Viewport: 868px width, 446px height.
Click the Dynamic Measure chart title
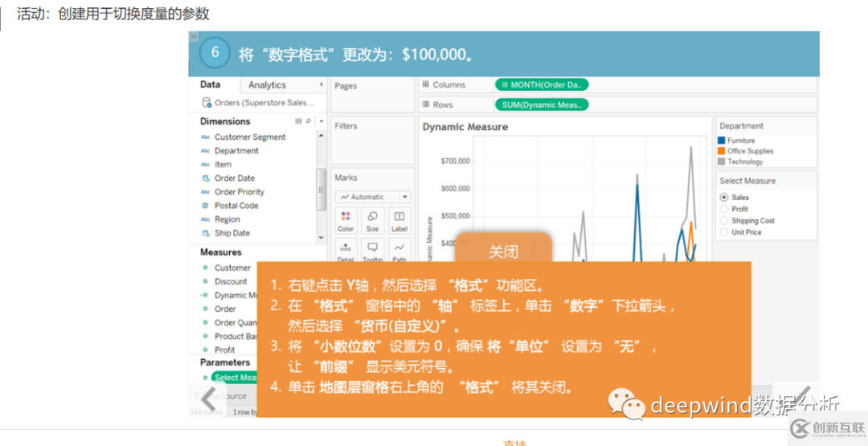(465, 127)
